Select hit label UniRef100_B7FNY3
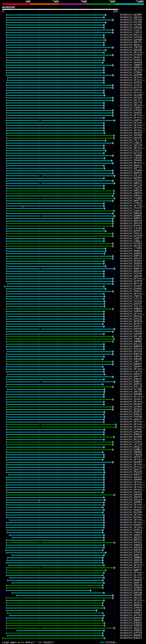Image resolution: width=146 pixels, height=644 pixels. coord(131,552)
